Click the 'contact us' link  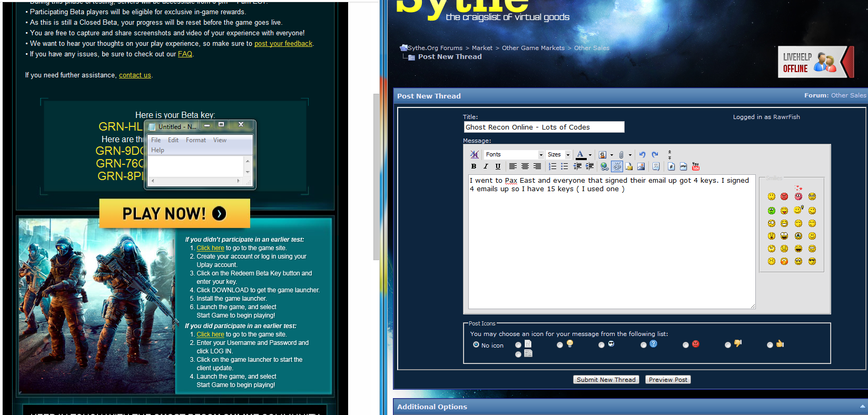coord(135,75)
